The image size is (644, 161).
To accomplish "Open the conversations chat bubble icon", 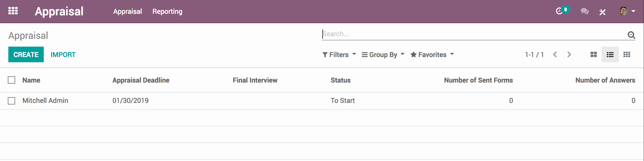I will (x=584, y=11).
